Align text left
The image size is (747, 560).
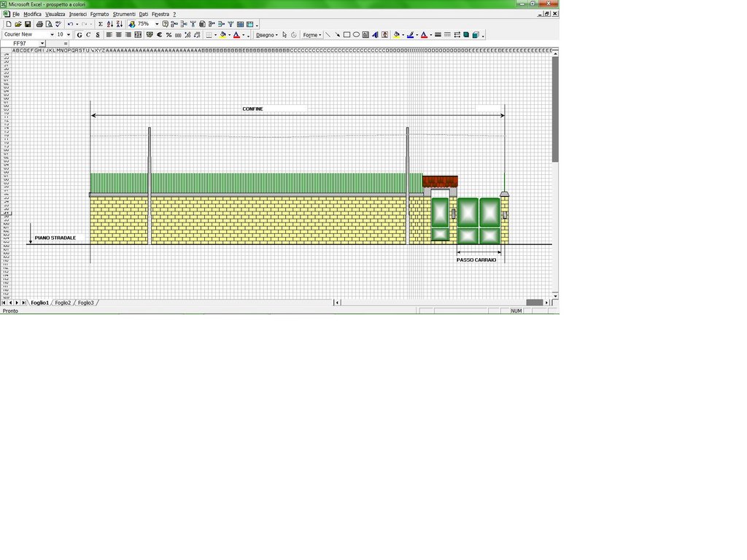(109, 35)
